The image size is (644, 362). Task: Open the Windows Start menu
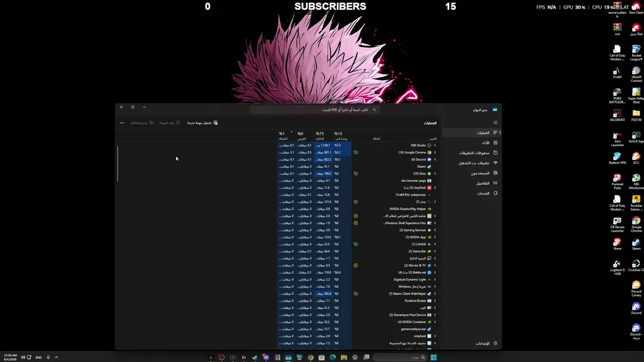[x=433, y=357]
